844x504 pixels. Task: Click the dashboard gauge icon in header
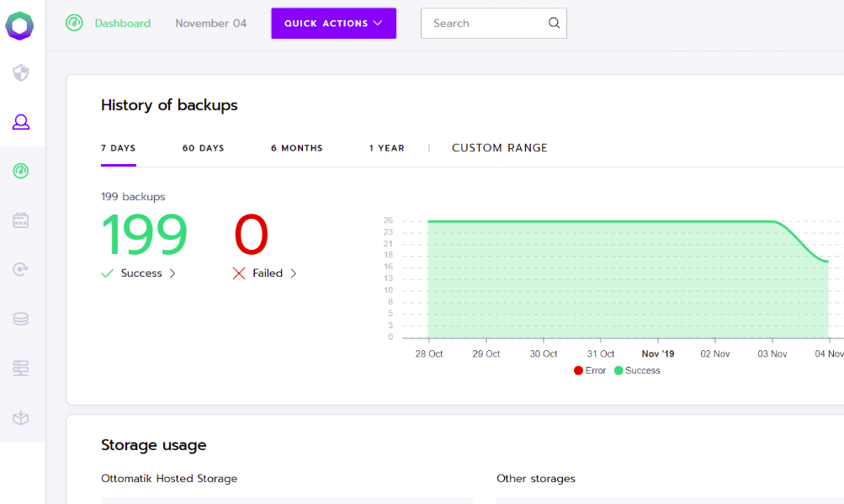74,23
